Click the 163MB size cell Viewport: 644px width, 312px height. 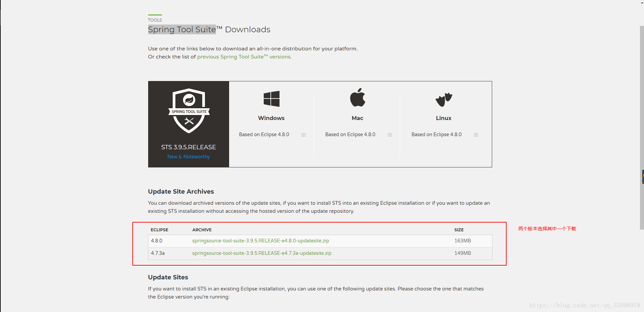click(463, 241)
